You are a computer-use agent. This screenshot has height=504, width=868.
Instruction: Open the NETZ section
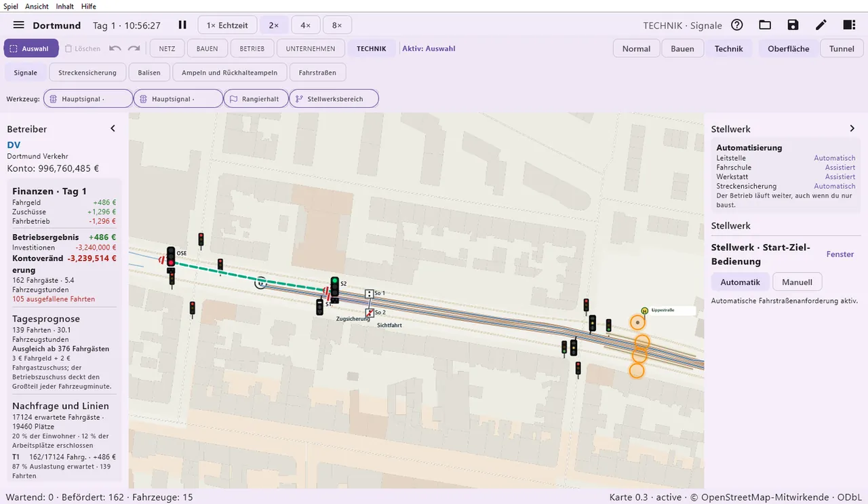(x=167, y=49)
